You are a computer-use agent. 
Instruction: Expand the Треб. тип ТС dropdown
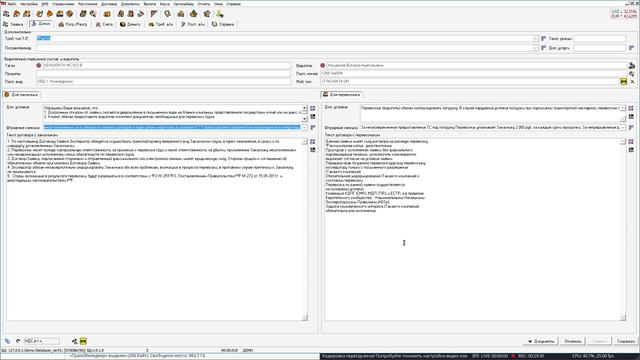tap(535, 38)
